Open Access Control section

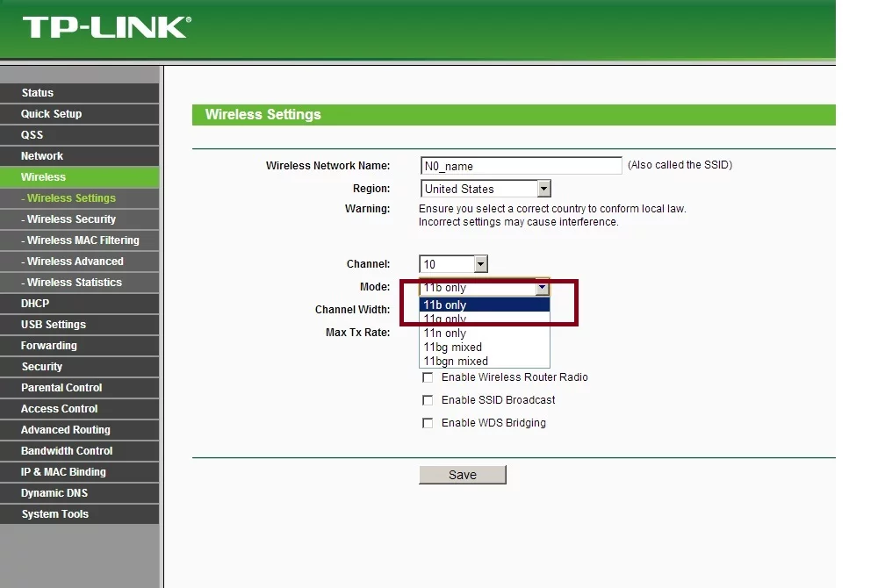[80, 409]
